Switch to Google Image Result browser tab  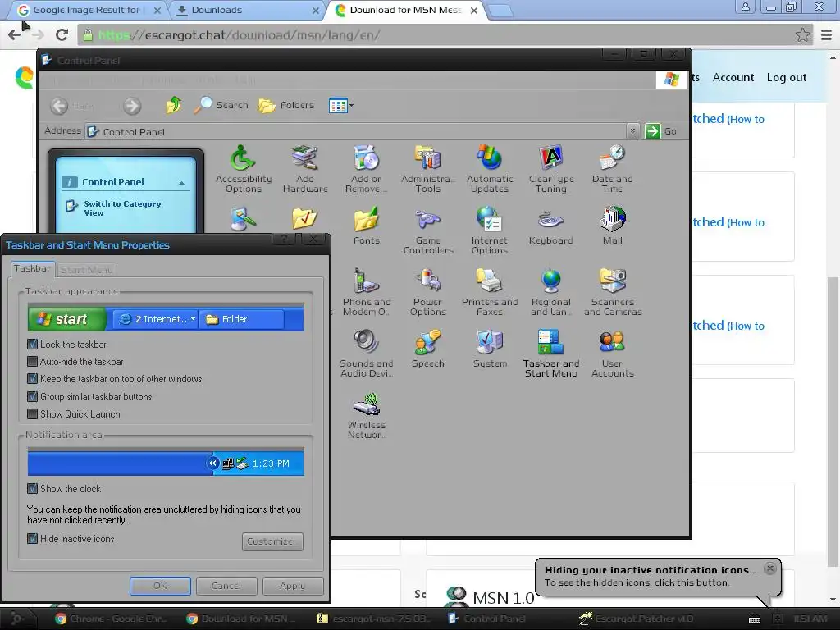coord(89,10)
